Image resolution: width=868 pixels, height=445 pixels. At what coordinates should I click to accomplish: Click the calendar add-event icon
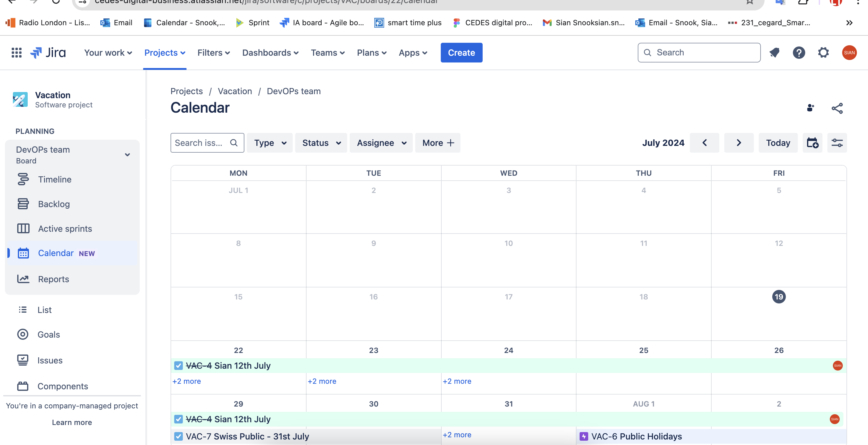pos(812,143)
